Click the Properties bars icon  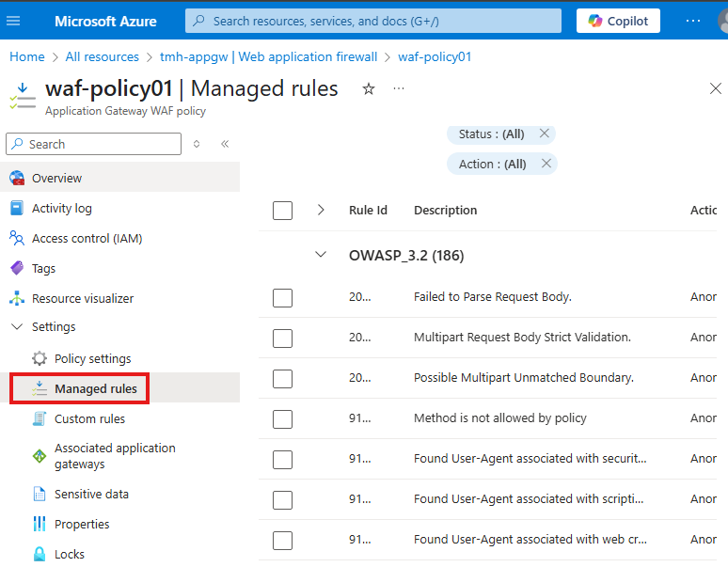click(40, 524)
